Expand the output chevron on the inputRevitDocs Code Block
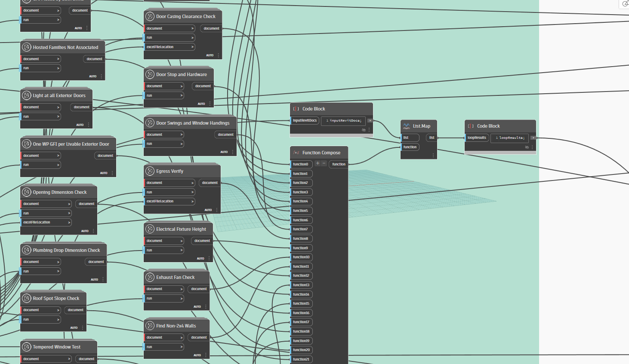This screenshot has width=629, height=364. [370, 121]
